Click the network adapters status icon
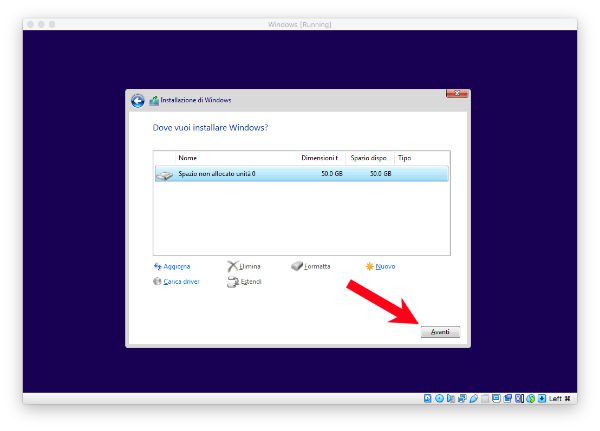The height and width of the screenshot is (431, 600). point(462,398)
